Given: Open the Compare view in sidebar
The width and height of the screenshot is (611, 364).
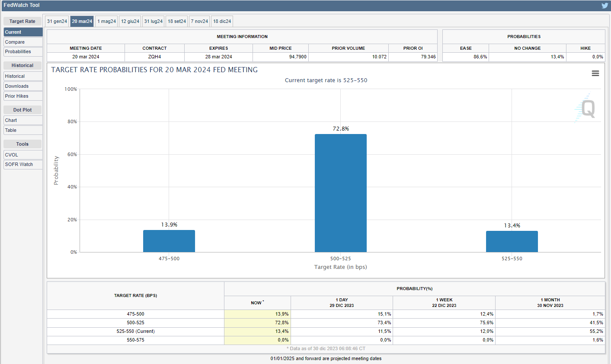Looking at the screenshot, I should (23, 42).
